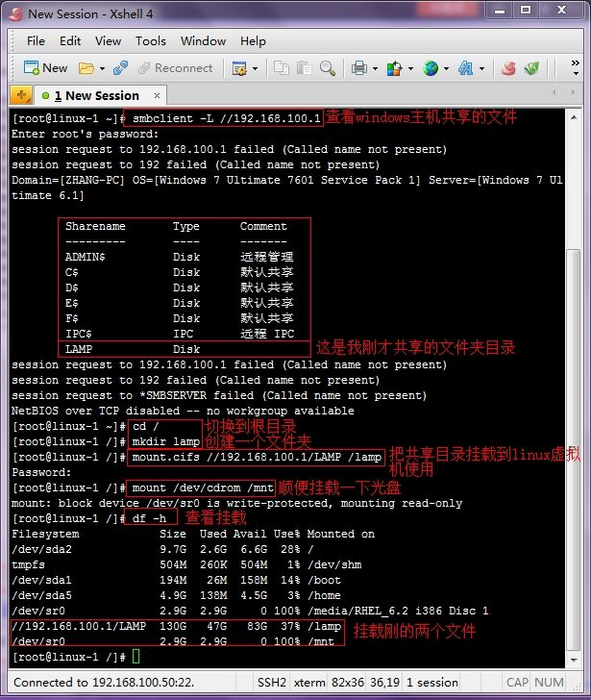Click the tmpfs filesystem row

pyautogui.click(x=186, y=564)
